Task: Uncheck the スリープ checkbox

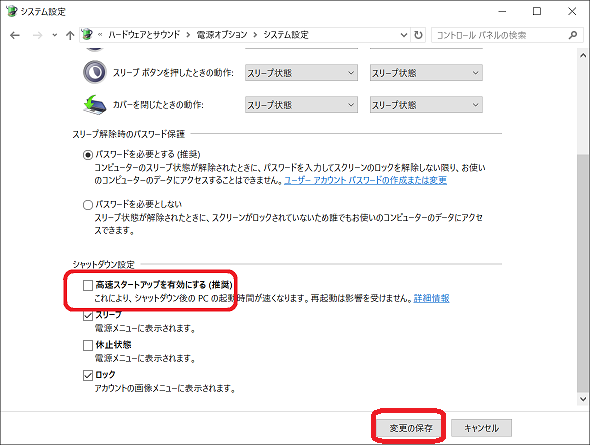Action: 88,315
